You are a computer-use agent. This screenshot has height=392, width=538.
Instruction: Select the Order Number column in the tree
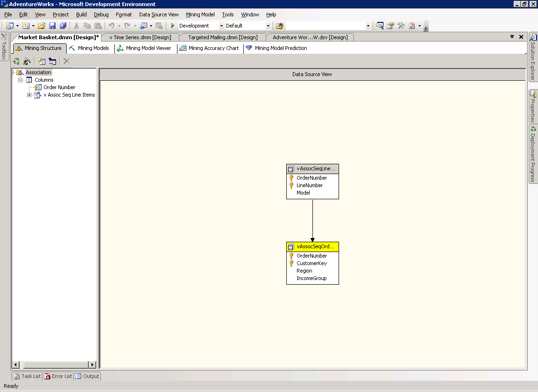59,87
